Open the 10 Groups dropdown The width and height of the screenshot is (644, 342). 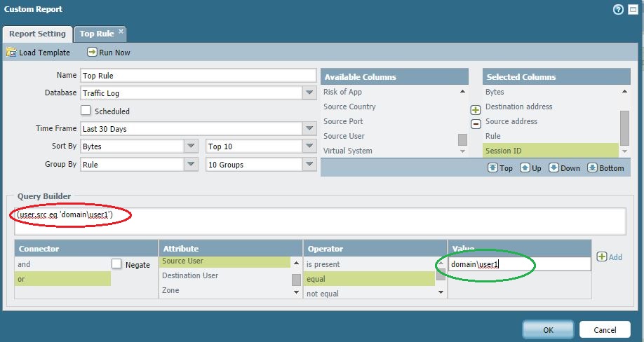click(309, 164)
